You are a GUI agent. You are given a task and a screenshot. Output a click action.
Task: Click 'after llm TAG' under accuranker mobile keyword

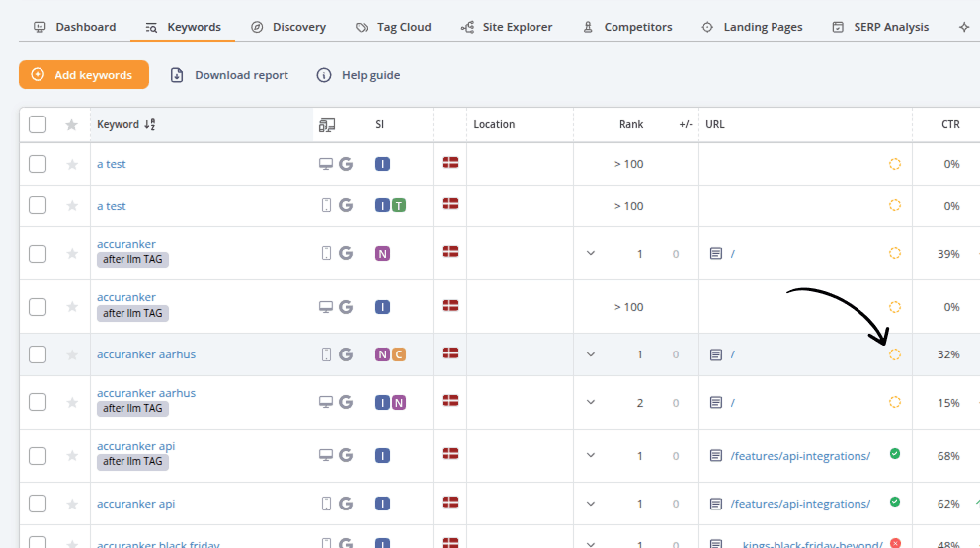[x=132, y=259]
